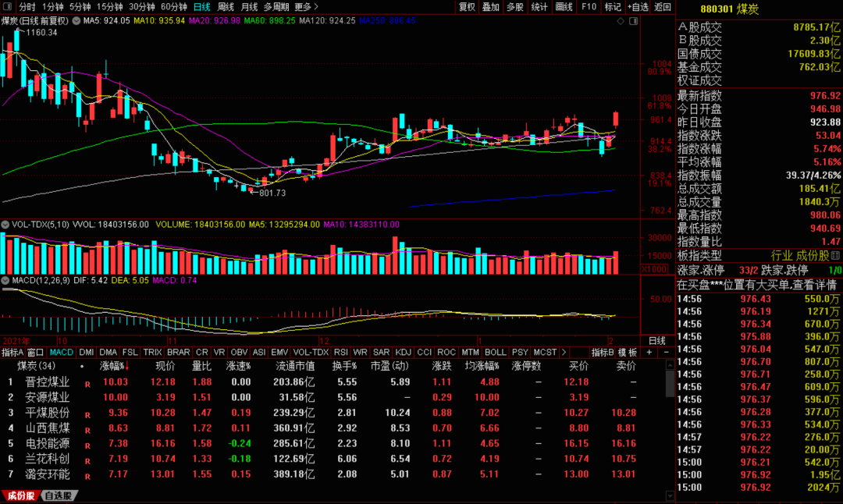The height and width of the screenshot is (504, 843).
Task: Click the diamond icon above the chart
Action: [621, 21]
